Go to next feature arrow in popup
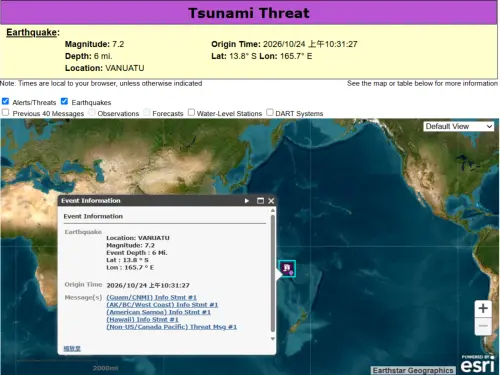The height and width of the screenshot is (375, 500). [247, 201]
